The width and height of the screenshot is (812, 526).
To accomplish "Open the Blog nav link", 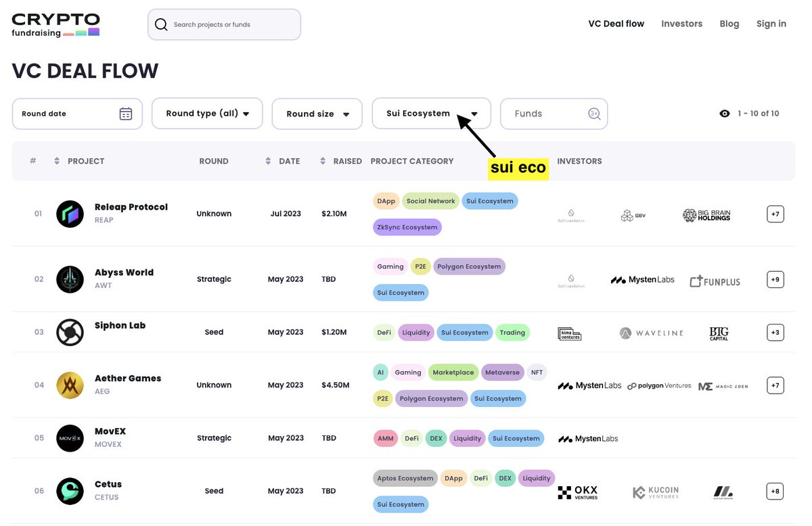I will pos(729,24).
